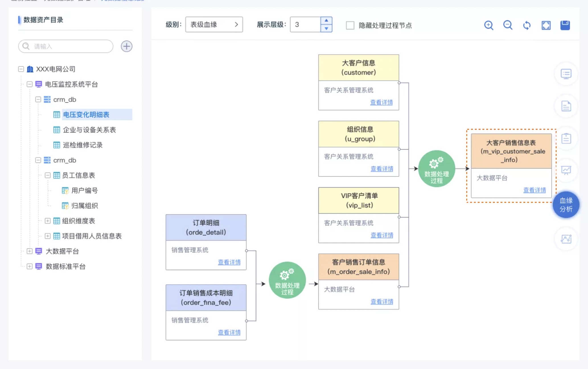This screenshot has height=369, width=588.
Task: Click the 订单明细 (orde_detail) node header
Action: point(206,227)
